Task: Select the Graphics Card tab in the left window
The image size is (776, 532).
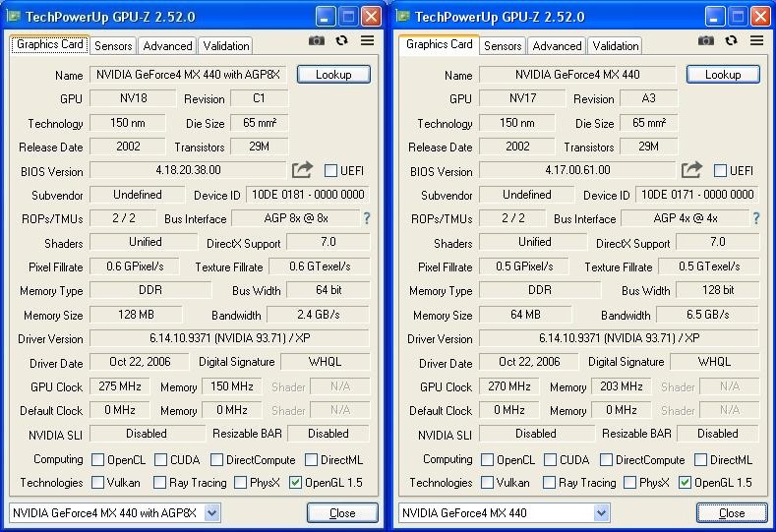Action: tap(49, 44)
